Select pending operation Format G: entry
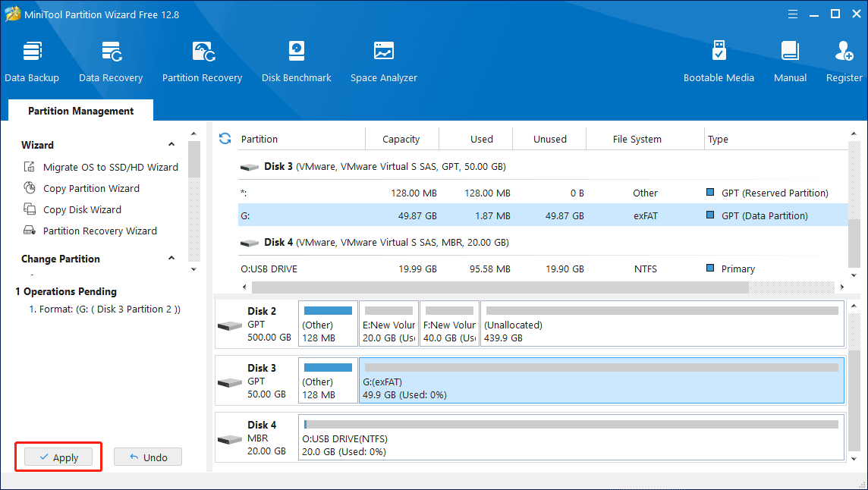This screenshot has height=490, width=868. click(105, 309)
